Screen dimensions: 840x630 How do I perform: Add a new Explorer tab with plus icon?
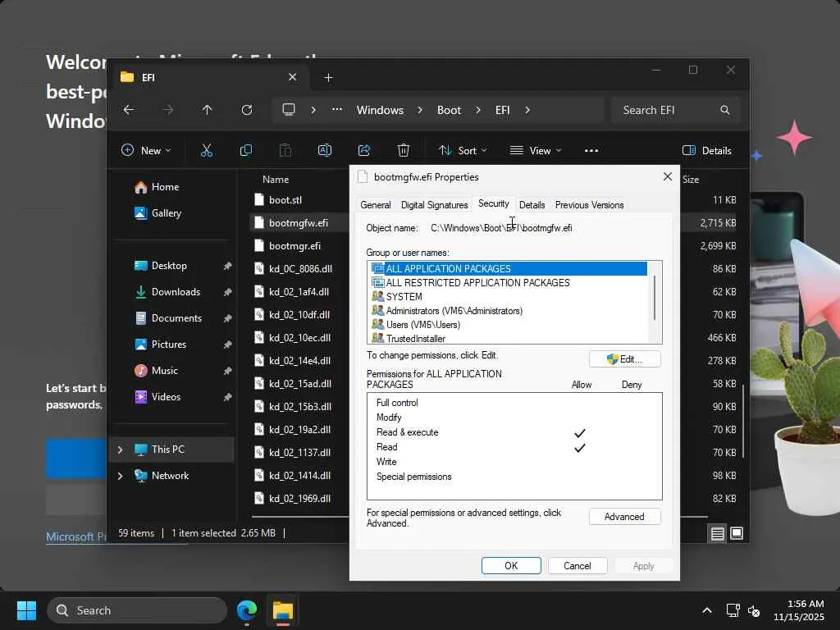[328, 78]
